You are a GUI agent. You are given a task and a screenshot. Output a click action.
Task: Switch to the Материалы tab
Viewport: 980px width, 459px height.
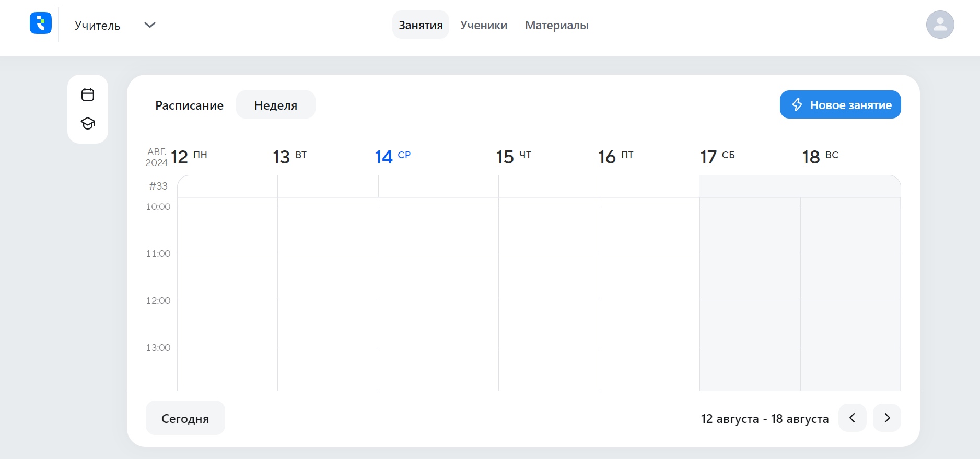point(557,25)
